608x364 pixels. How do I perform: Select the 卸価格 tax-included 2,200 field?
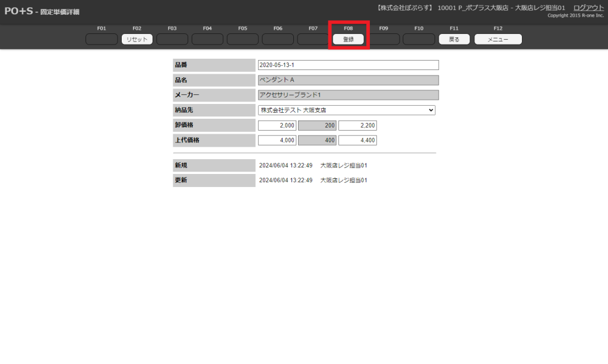357,125
